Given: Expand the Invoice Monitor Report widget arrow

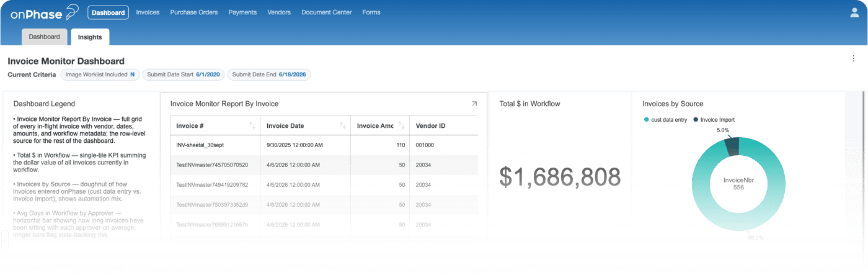Looking at the screenshot, I should pos(474,104).
